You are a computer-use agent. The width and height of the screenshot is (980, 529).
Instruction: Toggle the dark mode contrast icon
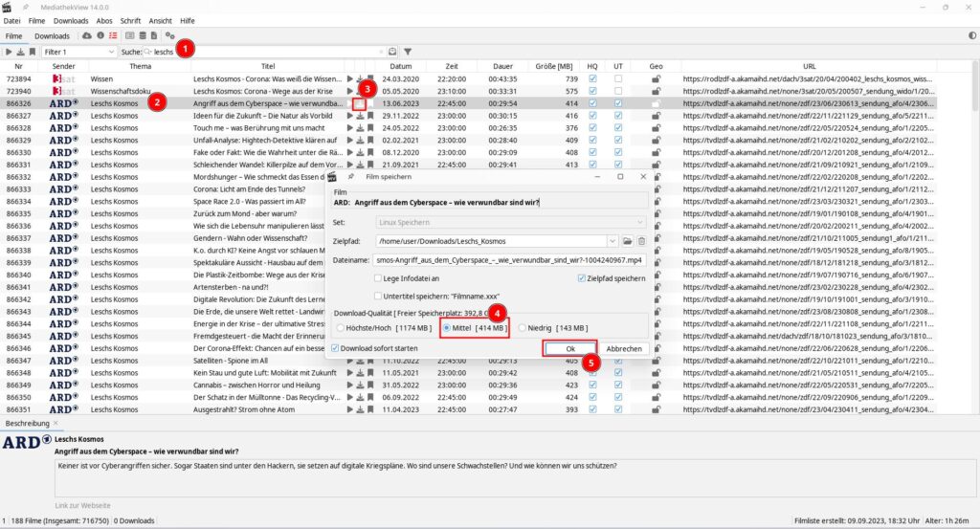click(972, 35)
